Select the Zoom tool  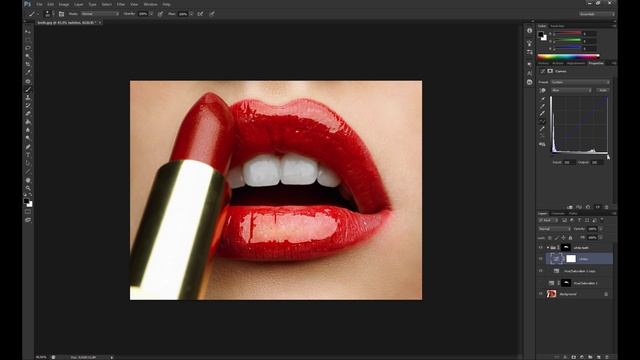coord(28,189)
